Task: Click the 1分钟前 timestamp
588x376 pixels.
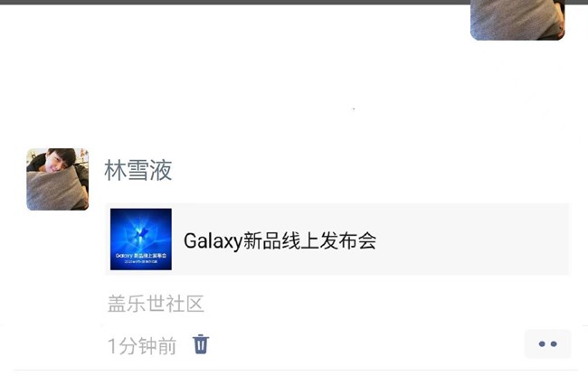Action: click(x=142, y=345)
